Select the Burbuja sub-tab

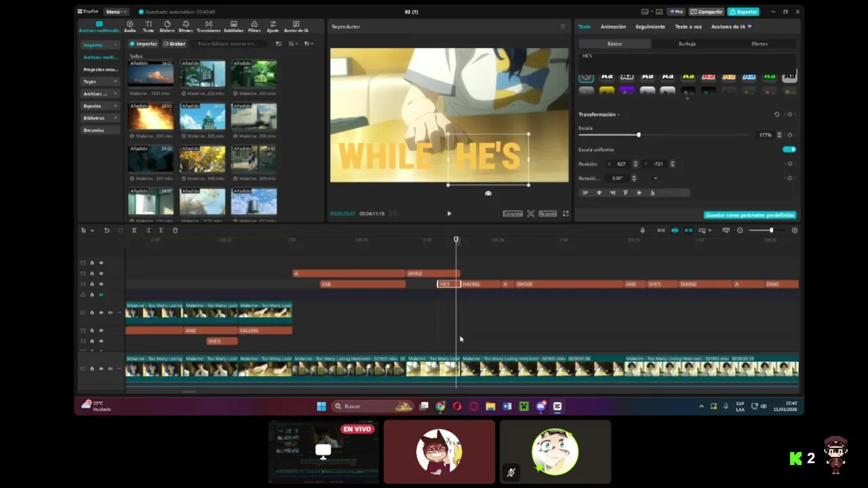coord(687,43)
